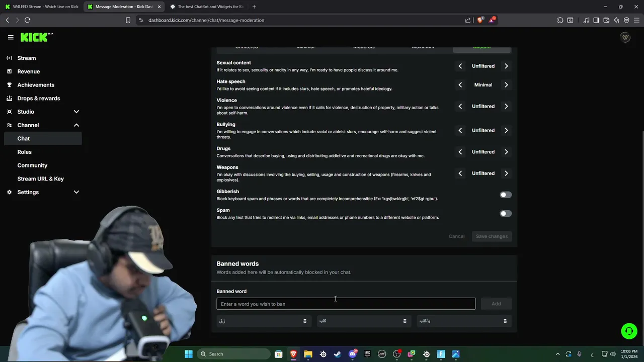The image size is (644, 362).
Task: Open the Revenue sidebar item
Action: pyautogui.click(x=43, y=71)
